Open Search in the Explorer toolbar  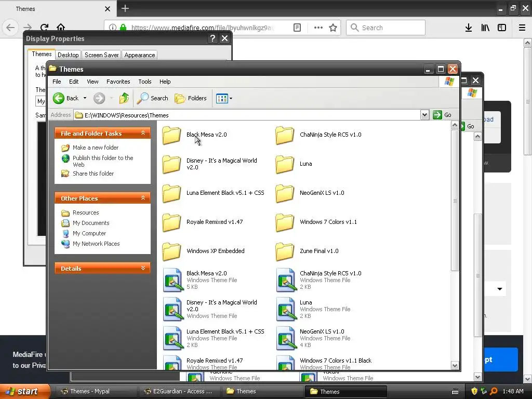point(153,98)
